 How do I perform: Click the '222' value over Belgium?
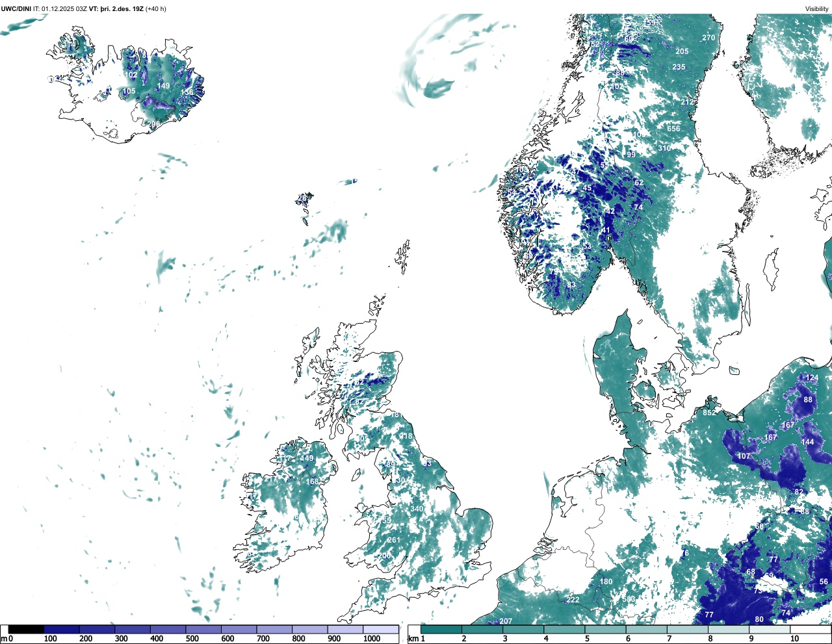573,600
